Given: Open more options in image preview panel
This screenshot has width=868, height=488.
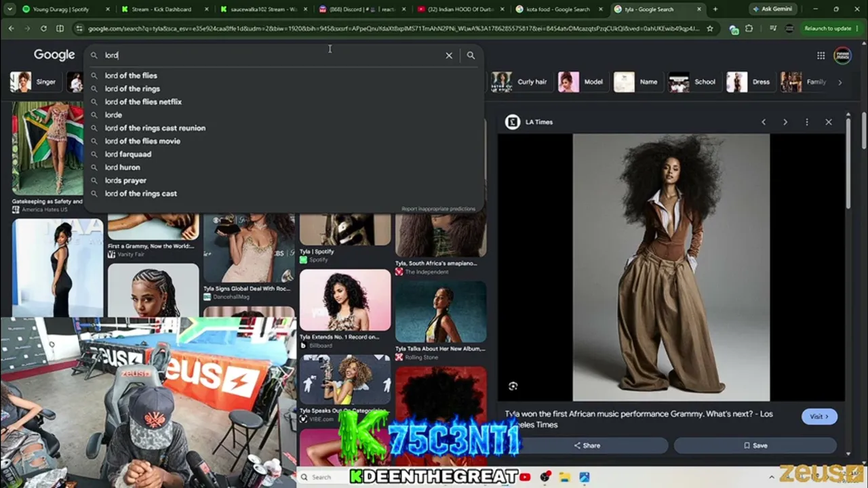Looking at the screenshot, I should [x=807, y=122].
